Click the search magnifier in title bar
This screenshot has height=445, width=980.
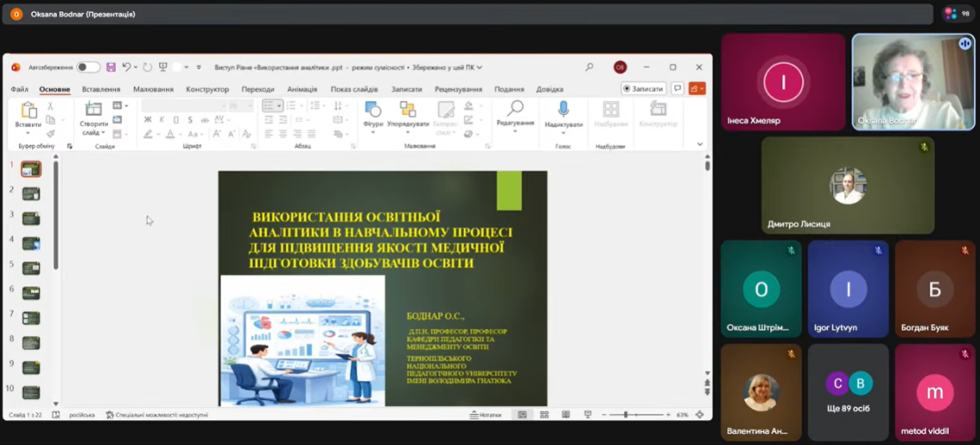[589, 67]
